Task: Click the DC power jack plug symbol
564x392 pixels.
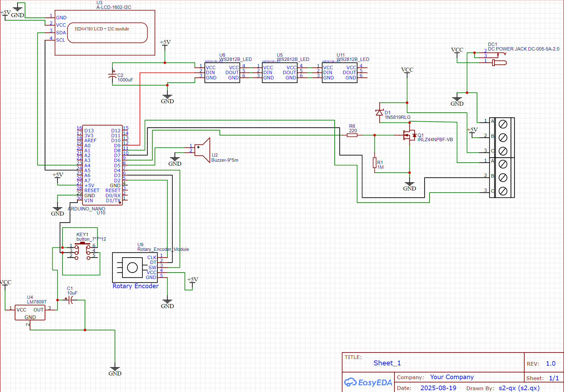Action: 498,62
